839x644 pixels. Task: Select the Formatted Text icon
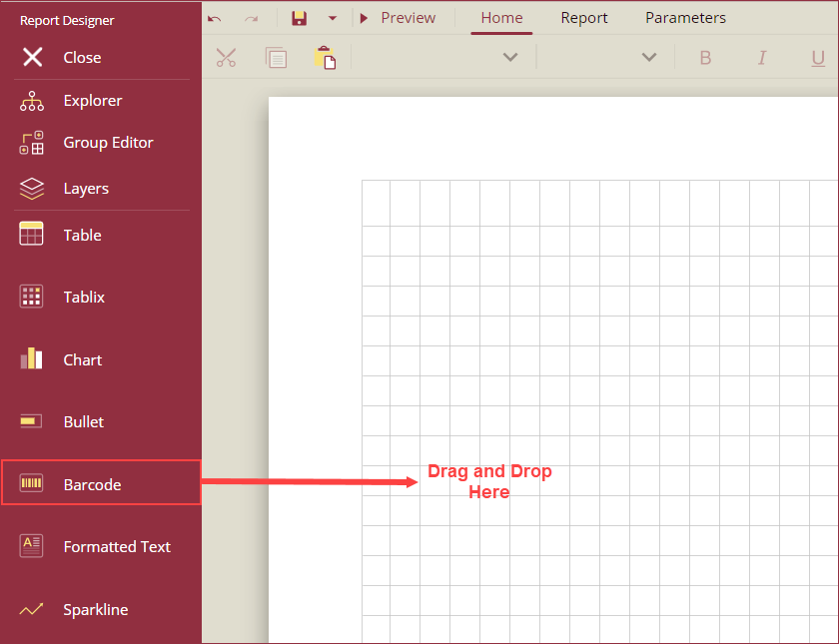tap(31, 546)
